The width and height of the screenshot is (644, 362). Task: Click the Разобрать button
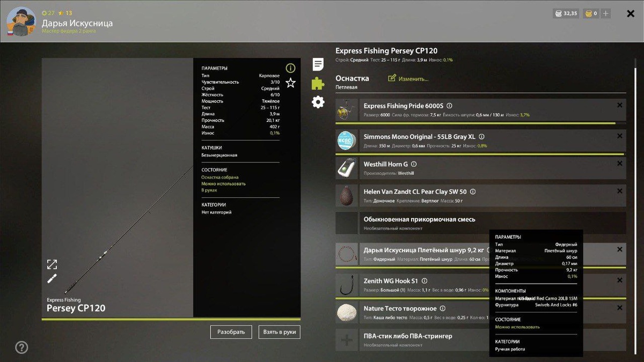(x=231, y=332)
